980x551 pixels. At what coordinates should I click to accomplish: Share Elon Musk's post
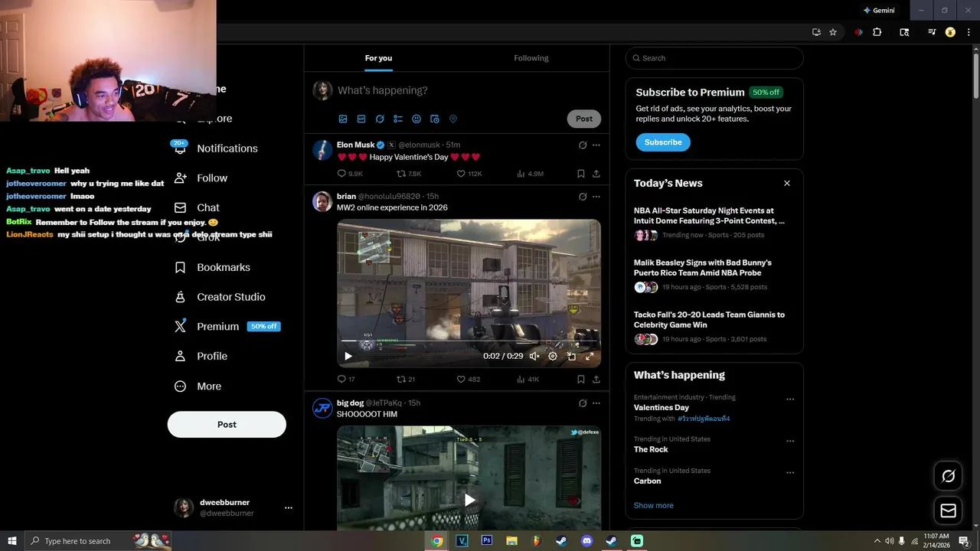(x=596, y=174)
